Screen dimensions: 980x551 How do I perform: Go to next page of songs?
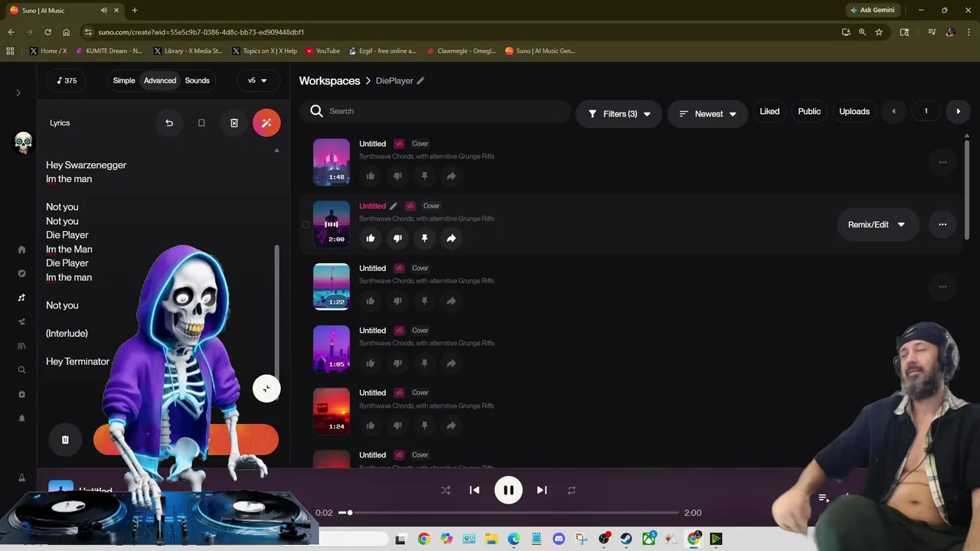[958, 112]
